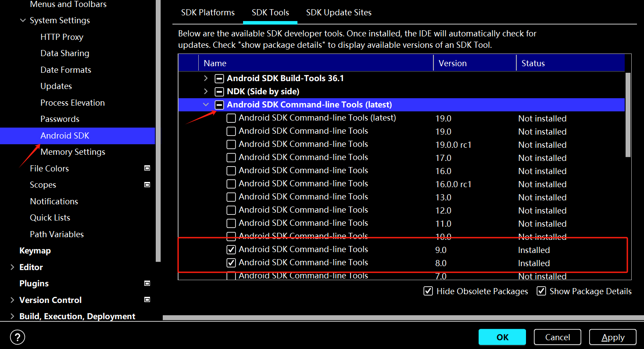The height and width of the screenshot is (349, 644).
Task: Uncheck Command-line Tools version 9.0
Action: pos(231,249)
